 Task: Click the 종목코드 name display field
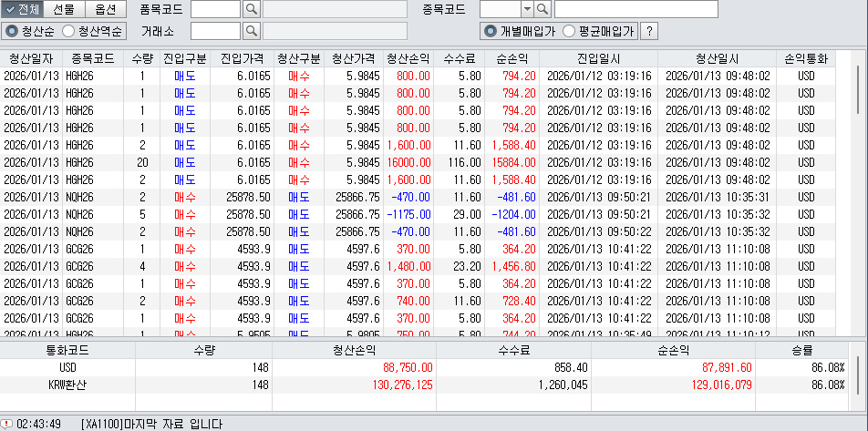click(x=636, y=9)
